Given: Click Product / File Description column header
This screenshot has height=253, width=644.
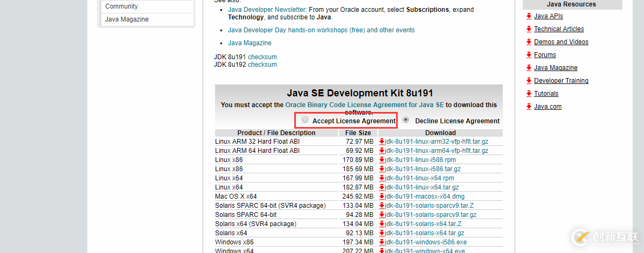Looking at the screenshot, I should click(276, 133).
